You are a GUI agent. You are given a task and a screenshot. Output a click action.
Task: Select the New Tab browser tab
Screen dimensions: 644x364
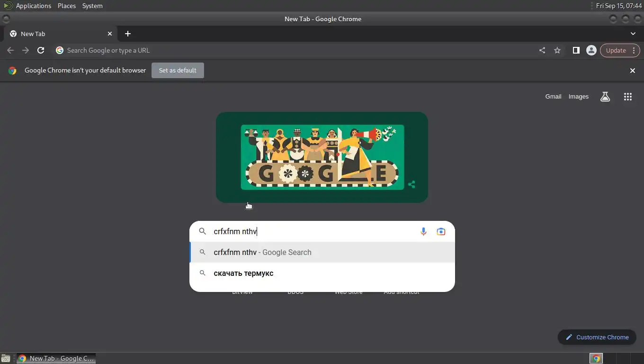61,34
